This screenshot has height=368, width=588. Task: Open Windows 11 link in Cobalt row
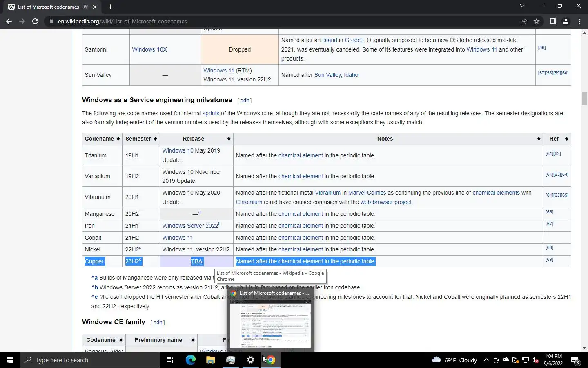pos(178,238)
